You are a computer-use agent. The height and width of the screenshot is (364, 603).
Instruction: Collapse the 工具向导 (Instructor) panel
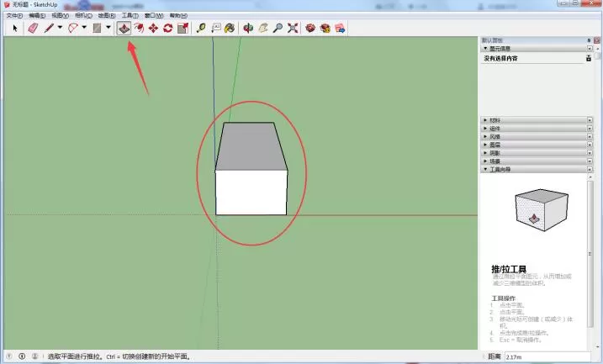[537, 169]
